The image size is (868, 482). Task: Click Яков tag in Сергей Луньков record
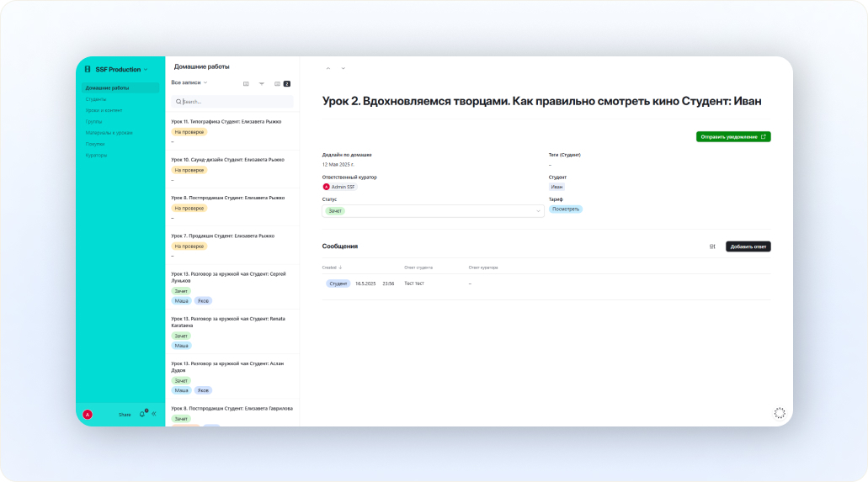click(x=203, y=301)
